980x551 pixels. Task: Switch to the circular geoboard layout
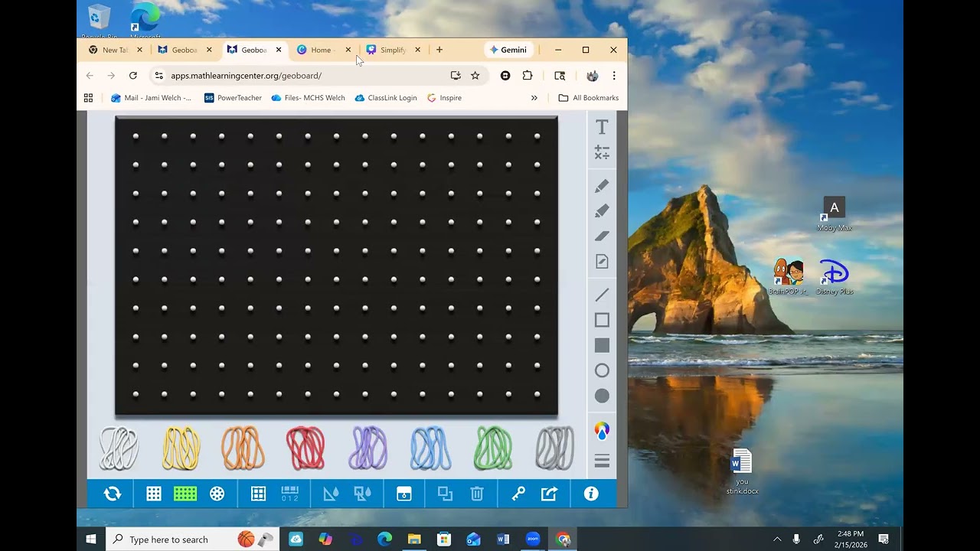coord(217,494)
